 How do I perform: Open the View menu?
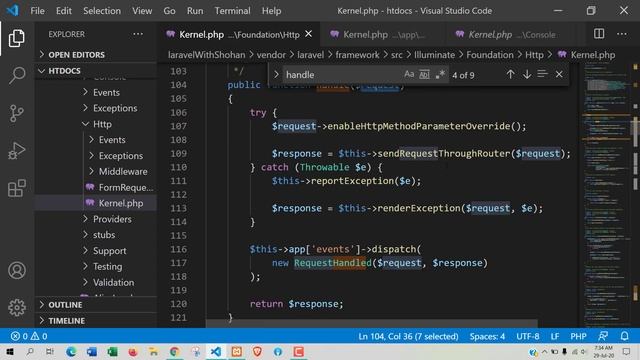click(x=142, y=11)
